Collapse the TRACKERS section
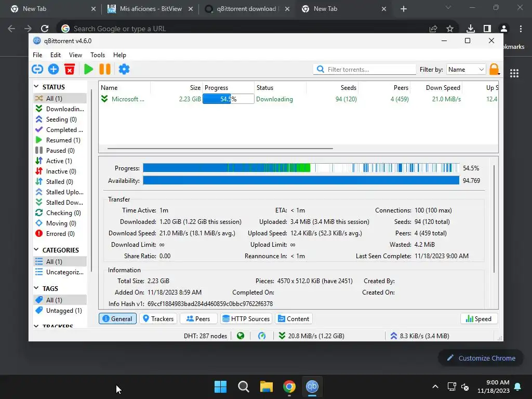The height and width of the screenshot is (399, 532). 36,326
